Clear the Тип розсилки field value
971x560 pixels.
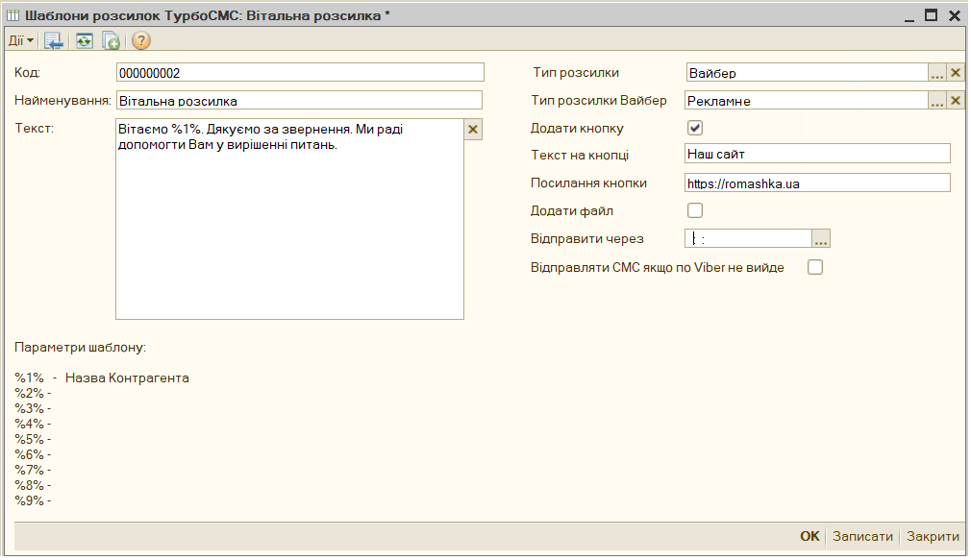(x=956, y=73)
